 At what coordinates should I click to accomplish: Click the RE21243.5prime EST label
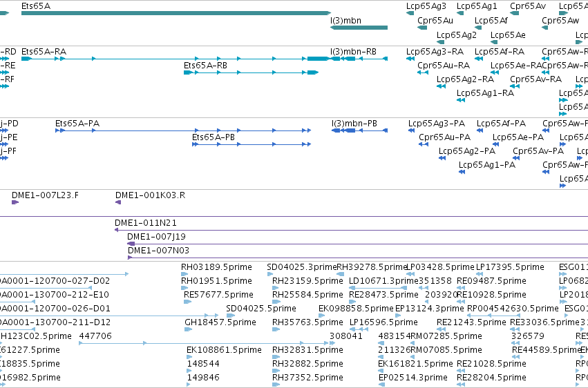471,322
